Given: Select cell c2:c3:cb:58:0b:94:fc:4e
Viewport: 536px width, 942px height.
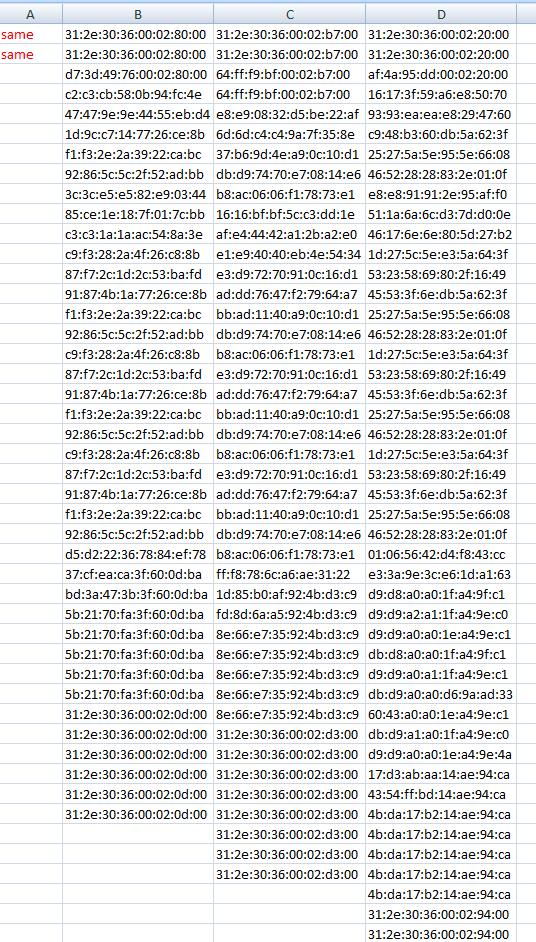Looking at the screenshot, I should [138, 94].
